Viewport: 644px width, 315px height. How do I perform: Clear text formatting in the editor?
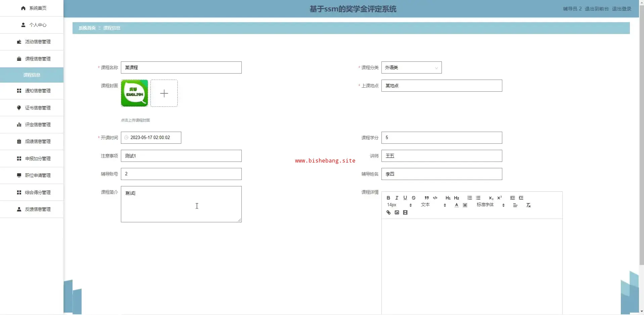[x=528, y=205]
